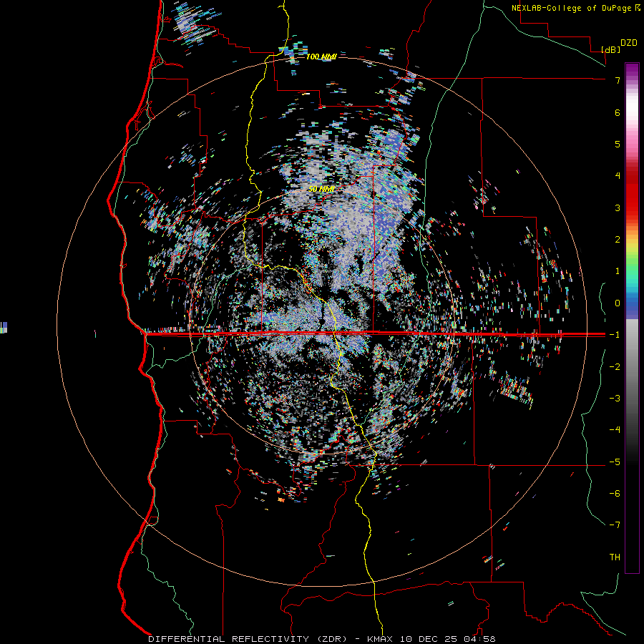Click the 3 value on color scale
The height and width of the screenshot is (644, 644).
[618, 208]
